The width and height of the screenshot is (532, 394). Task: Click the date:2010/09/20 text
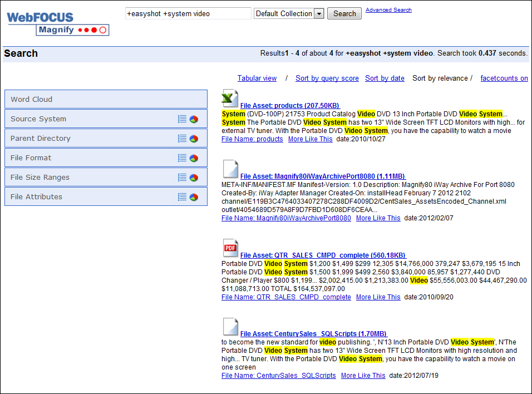click(x=429, y=297)
